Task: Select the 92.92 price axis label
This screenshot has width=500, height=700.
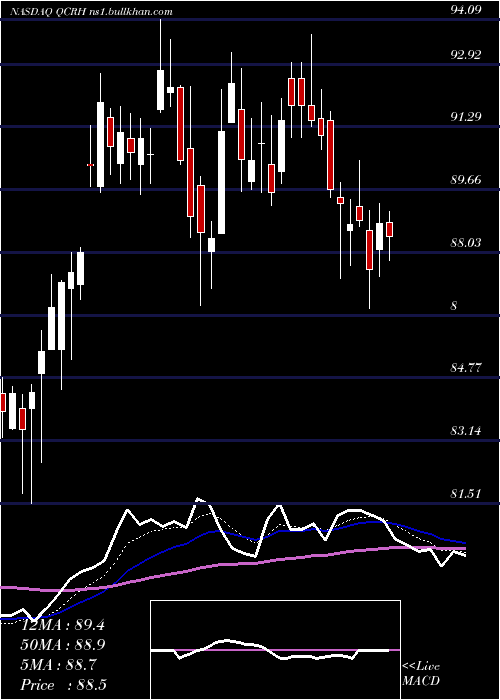Action: 466,55
